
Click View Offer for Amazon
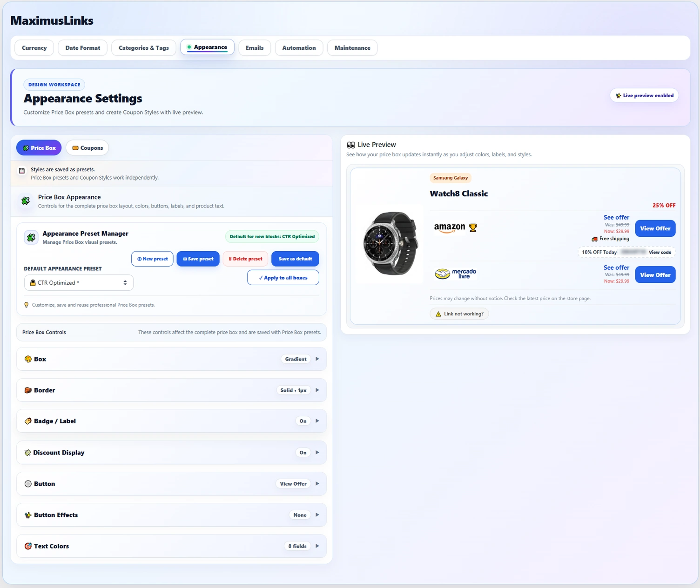point(655,228)
